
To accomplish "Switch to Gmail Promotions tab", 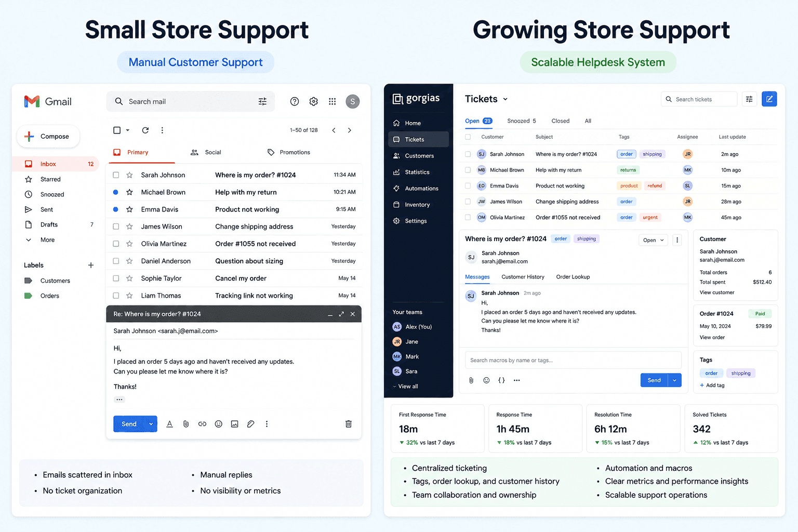I will pos(289,152).
